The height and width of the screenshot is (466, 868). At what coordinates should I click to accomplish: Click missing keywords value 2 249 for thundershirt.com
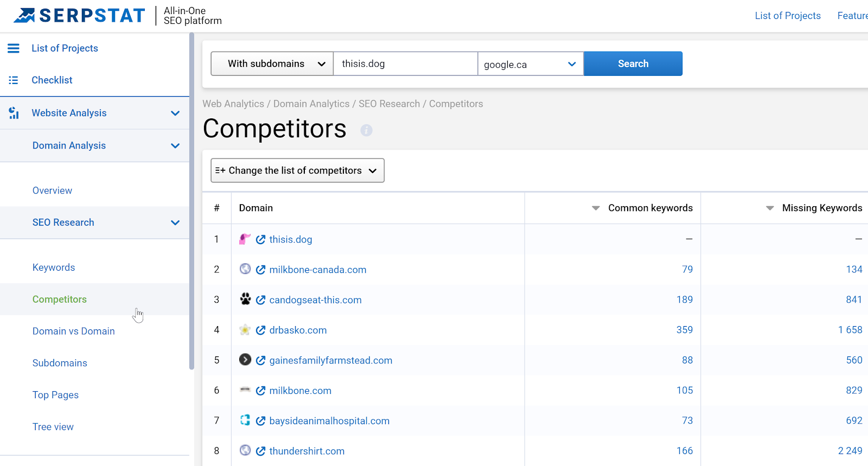point(850,451)
